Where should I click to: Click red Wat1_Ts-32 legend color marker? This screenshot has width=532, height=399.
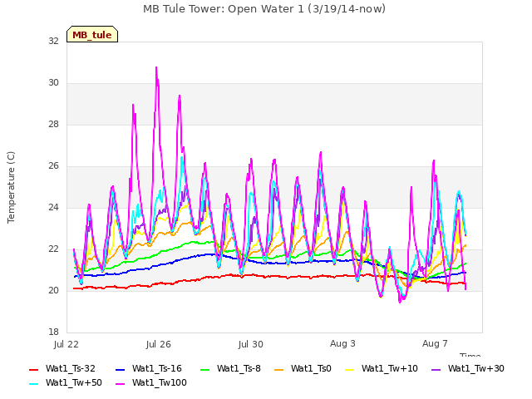click(34, 369)
